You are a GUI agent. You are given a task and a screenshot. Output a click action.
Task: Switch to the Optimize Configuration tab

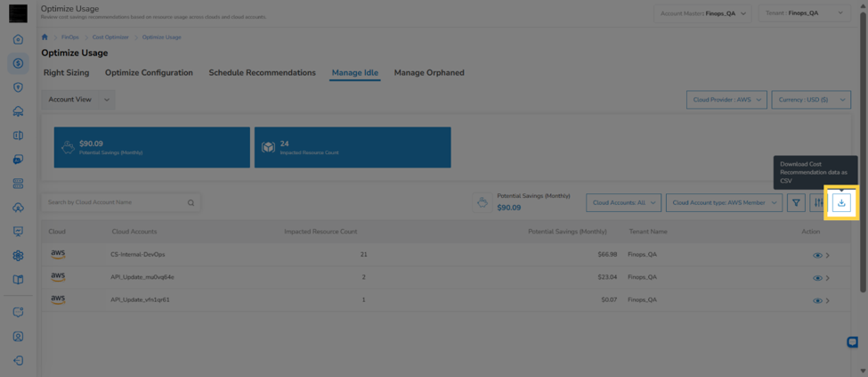(149, 72)
